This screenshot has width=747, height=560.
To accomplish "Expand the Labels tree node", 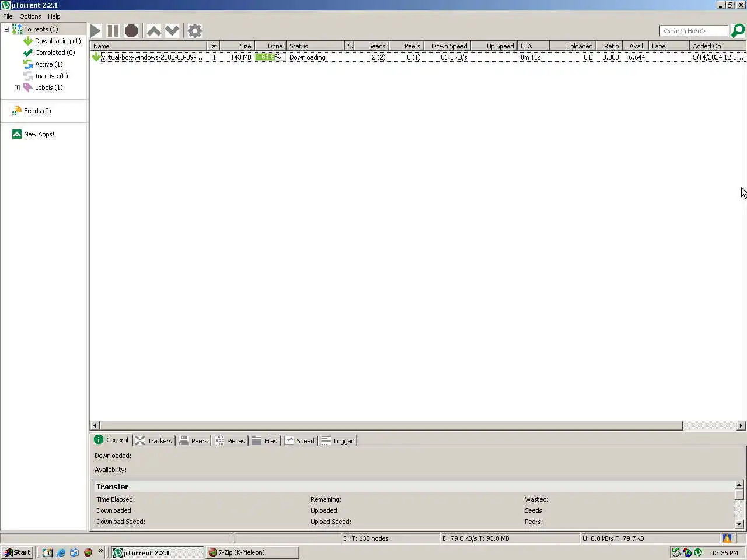I will point(17,87).
